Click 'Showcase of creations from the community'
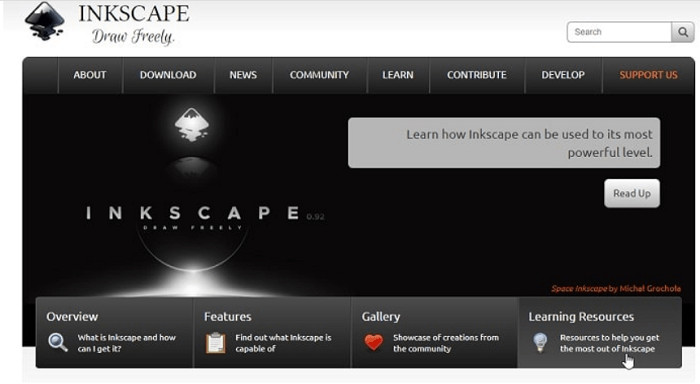This screenshot has width=700, height=384. [446, 343]
